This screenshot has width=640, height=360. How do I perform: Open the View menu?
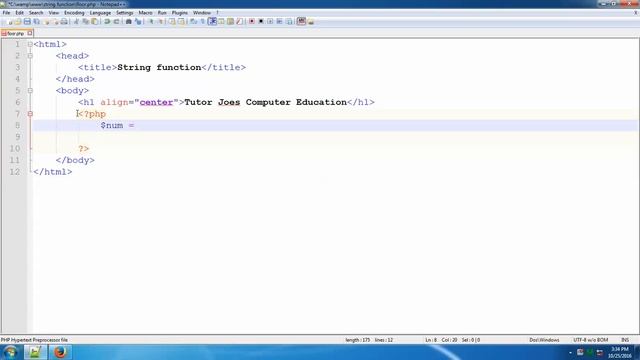53,13
